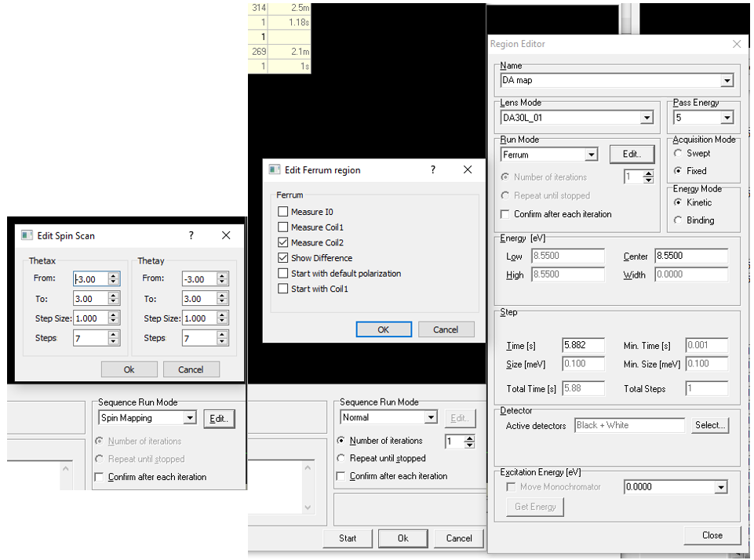754x560 pixels.
Task: Toggle Start with default polarization checkbox
Action: click(x=283, y=274)
